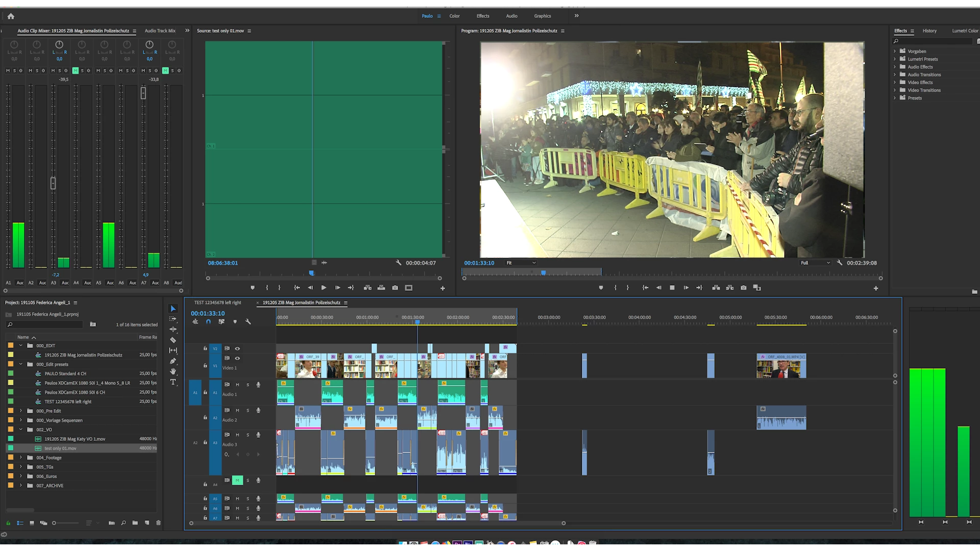Select test only 01.mov in project panel
Viewport: 980px width, 551px height.
60,448
